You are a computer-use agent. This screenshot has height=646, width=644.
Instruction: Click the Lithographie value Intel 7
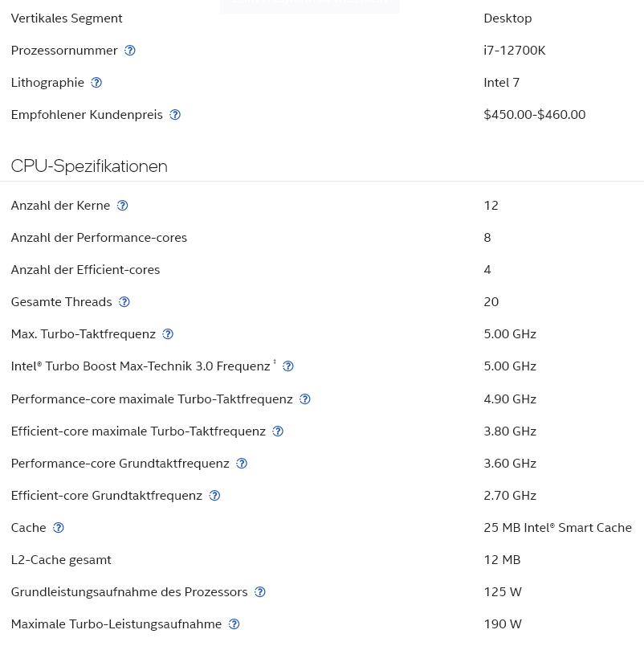tap(502, 83)
